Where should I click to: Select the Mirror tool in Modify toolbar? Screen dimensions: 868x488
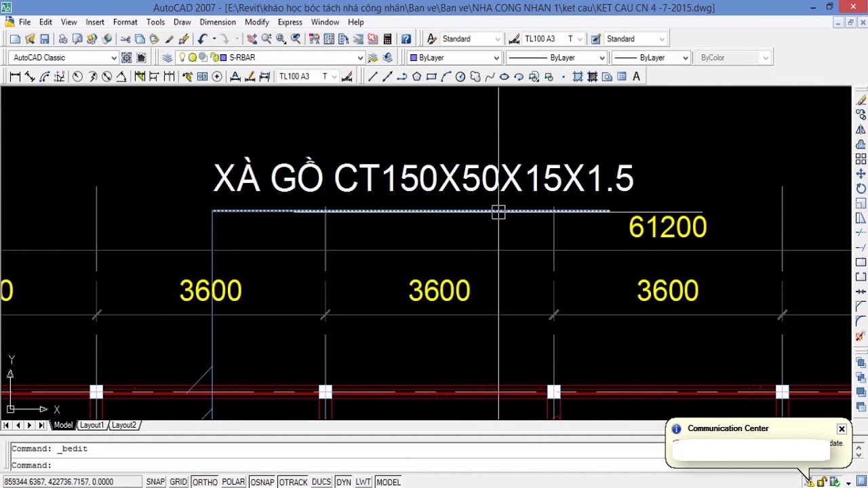coord(861,129)
